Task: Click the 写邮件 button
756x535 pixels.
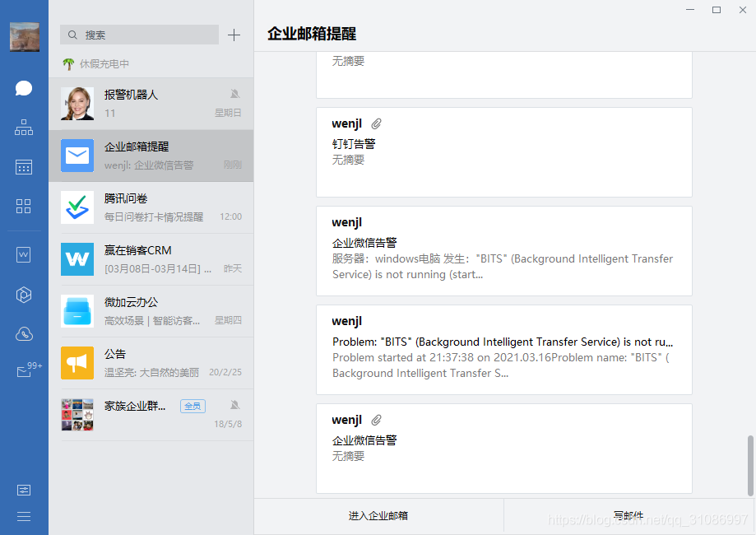Action: [x=628, y=516]
